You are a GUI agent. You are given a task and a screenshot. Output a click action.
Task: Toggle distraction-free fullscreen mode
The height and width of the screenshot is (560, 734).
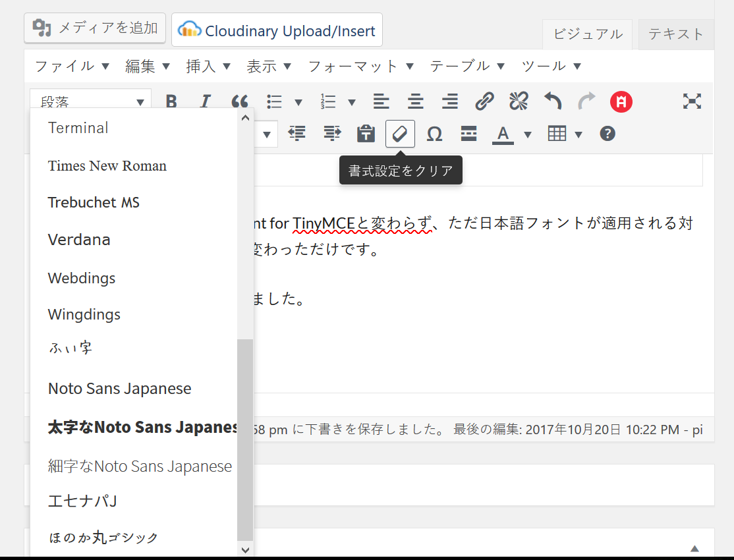[692, 101]
